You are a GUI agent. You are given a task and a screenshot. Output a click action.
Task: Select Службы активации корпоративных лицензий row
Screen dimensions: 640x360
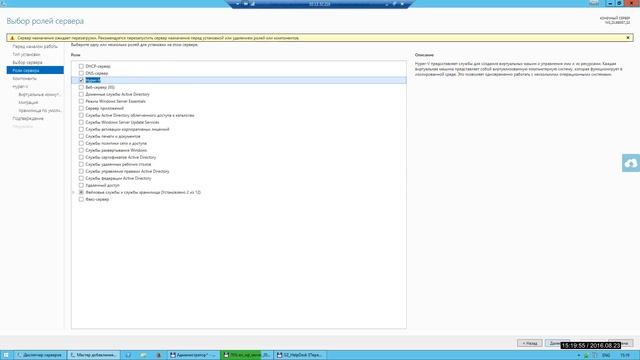(x=239, y=129)
